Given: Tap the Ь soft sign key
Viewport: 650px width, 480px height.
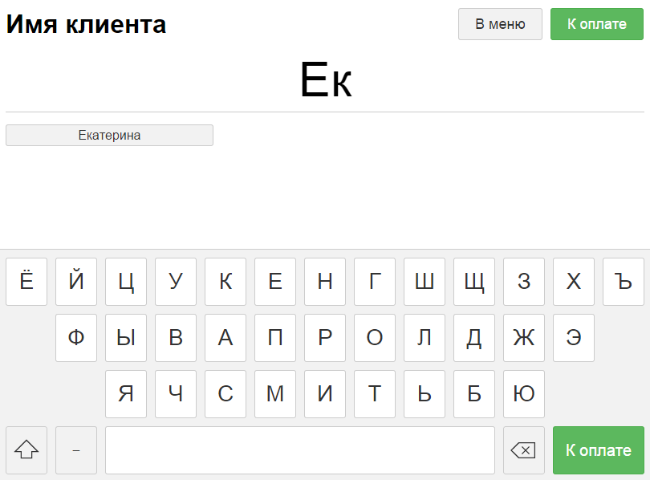Looking at the screenshot, I should [x=424, y=393].
